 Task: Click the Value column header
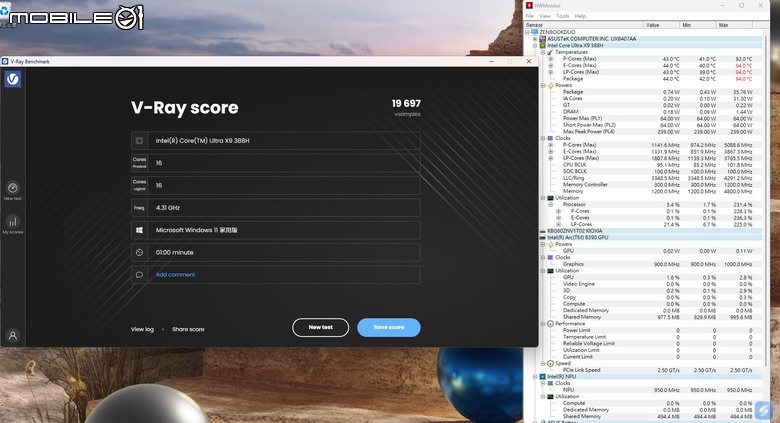click(x=662, y=25)
